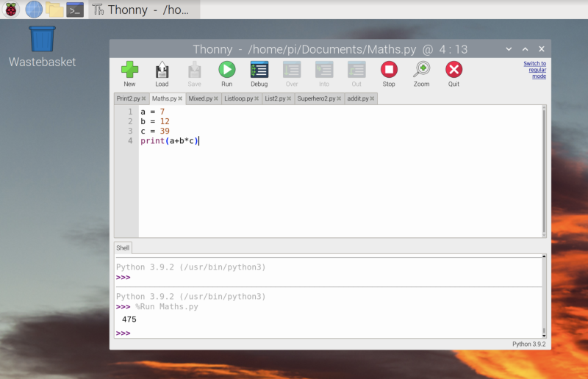588x379 pixels.
Task: Switch to the Mixed.py tab
Action: (200, 98)
